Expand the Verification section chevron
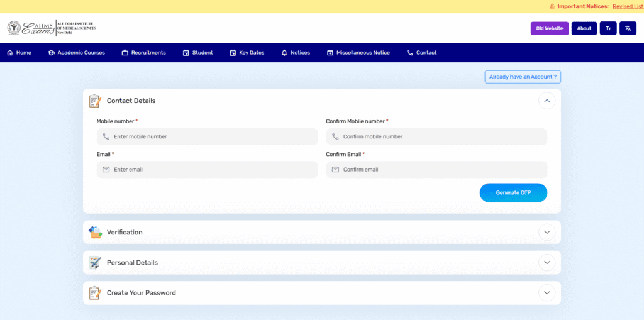The height and width of the screenshot is (320, 644). pos(547,232)
